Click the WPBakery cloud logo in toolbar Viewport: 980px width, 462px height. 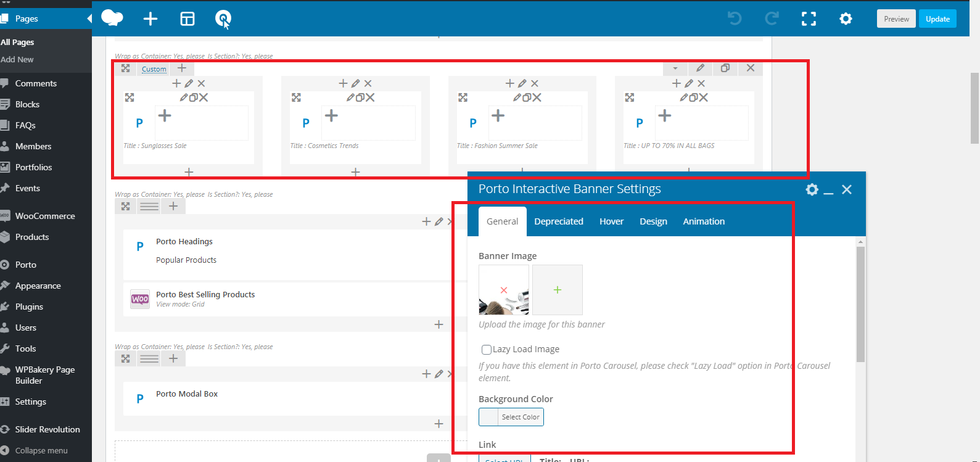point(112,18)
